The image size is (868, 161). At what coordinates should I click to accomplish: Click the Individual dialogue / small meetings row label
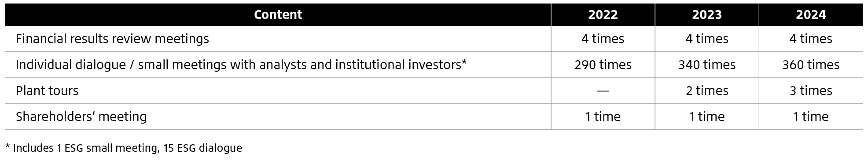[241, 65]
